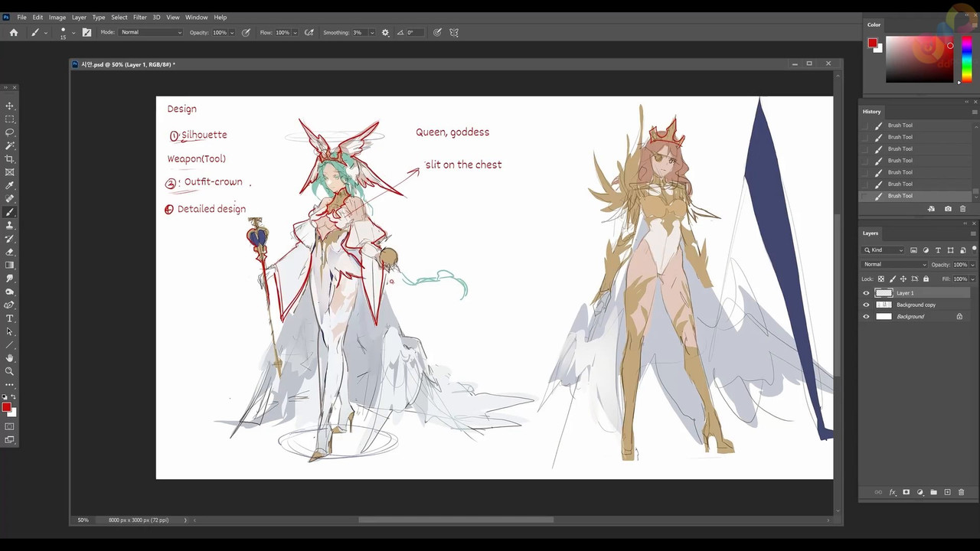Open smoothing options gear icon
The image size is (980, 551).
click(385, 32)
